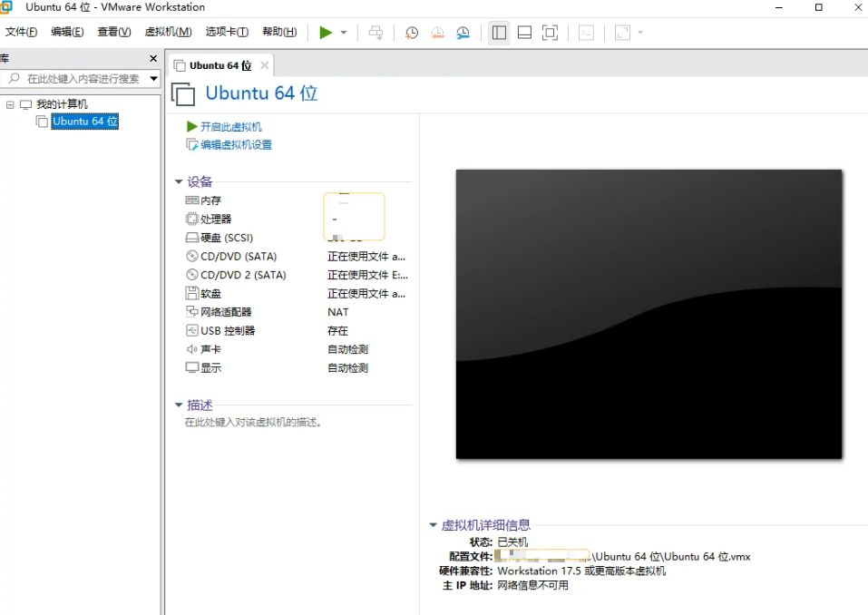Select the CD/DVD (SATA) device row
Screen dimensions: 868x615
297,257
